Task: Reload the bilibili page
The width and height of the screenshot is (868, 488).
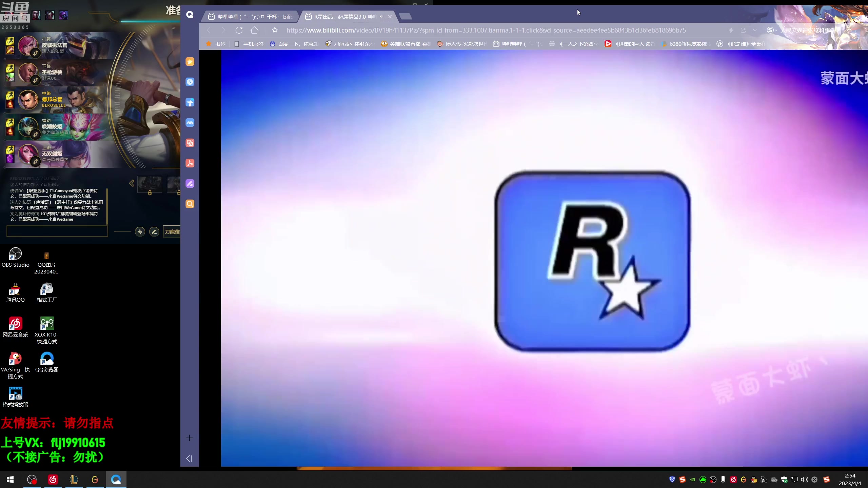Action: point(239,30)
